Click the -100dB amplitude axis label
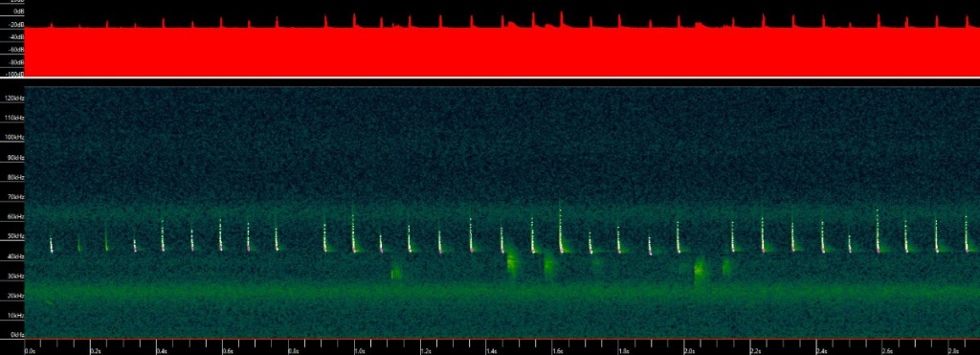The height and width of the screenshot is (355, 980). [14, 74]
